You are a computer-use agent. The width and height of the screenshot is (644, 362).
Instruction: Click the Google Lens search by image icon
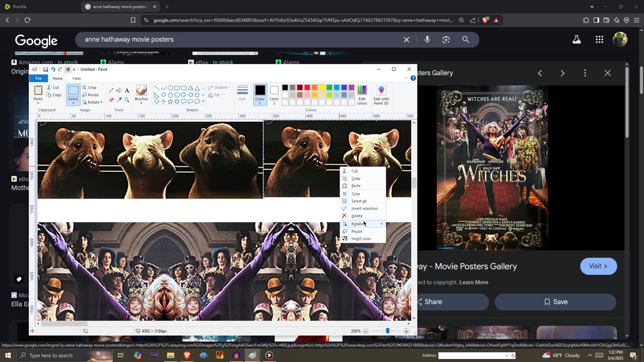(446, 39)
